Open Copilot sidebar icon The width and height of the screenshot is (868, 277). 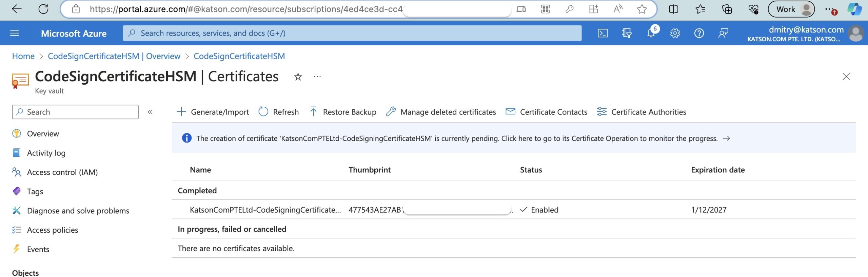pos(854,9)
